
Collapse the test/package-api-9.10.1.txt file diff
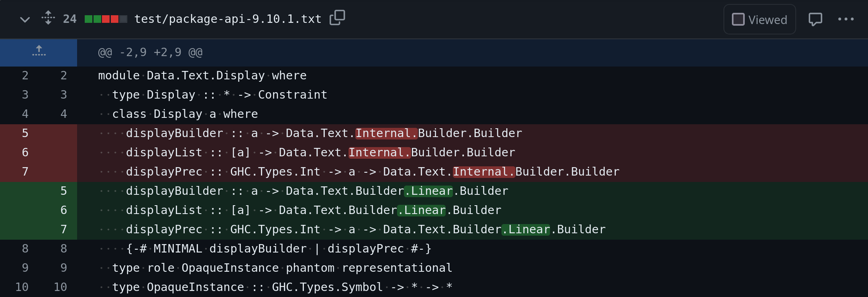25,19
